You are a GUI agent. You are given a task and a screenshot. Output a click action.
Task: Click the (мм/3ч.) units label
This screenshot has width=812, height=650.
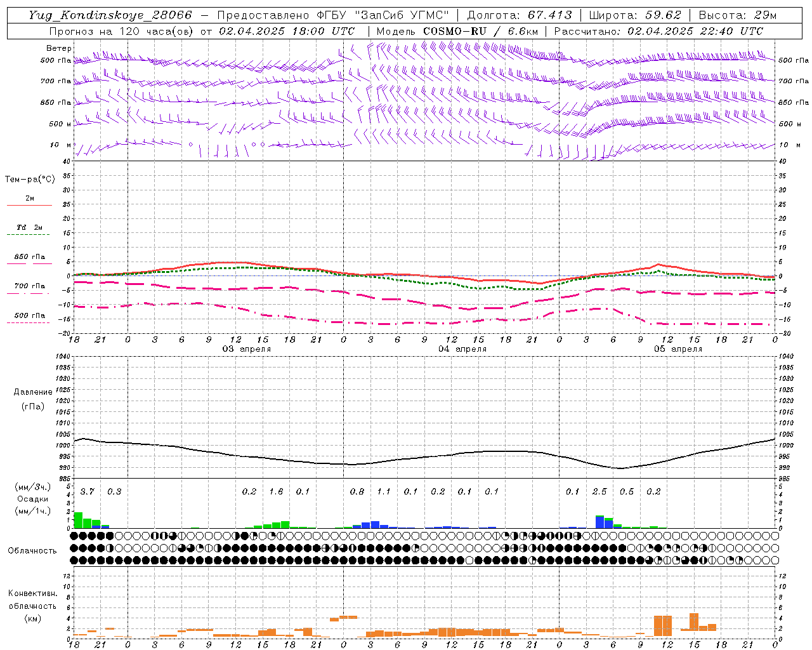coord(33,487)
